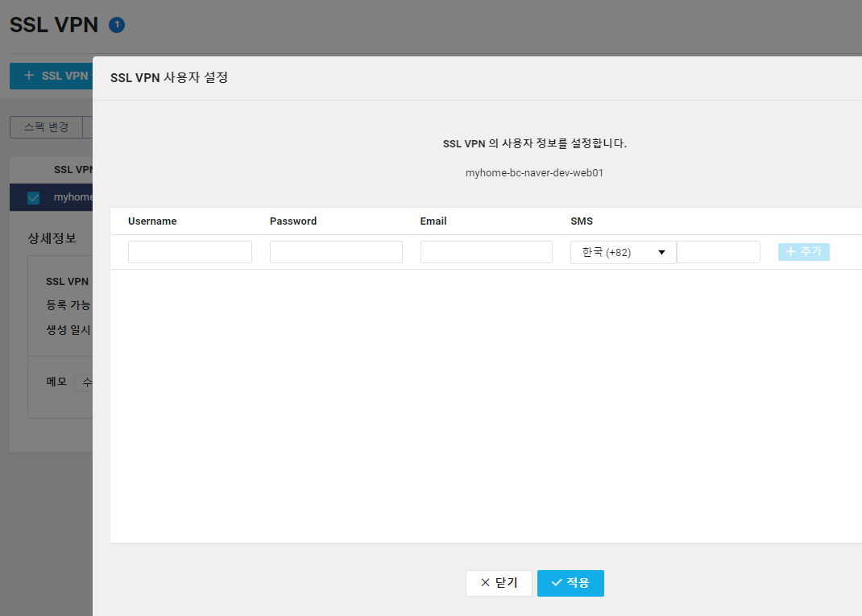
Task: Close the dialog with the 닫기 button
Action: (499, 582)
